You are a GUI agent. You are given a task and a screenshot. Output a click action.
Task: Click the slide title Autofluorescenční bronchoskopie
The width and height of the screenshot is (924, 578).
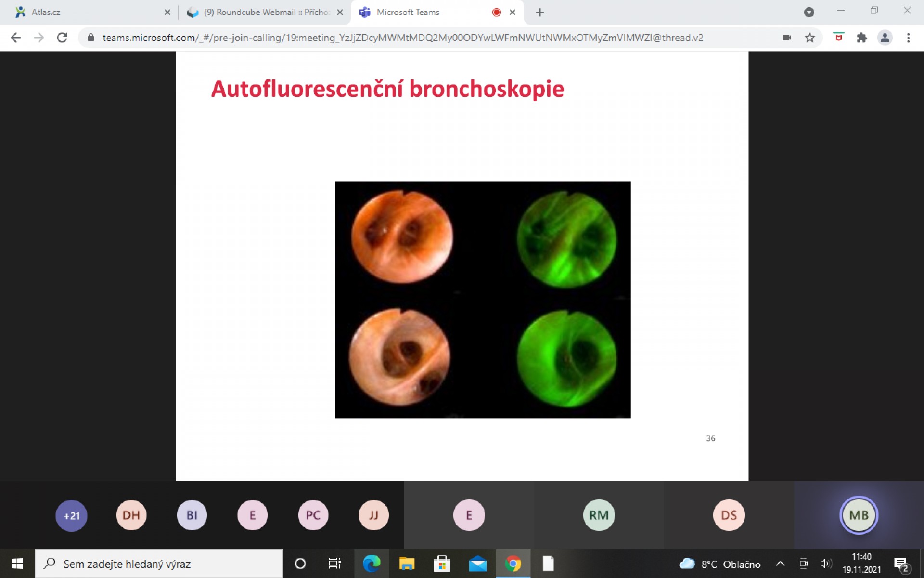point(387,89)
